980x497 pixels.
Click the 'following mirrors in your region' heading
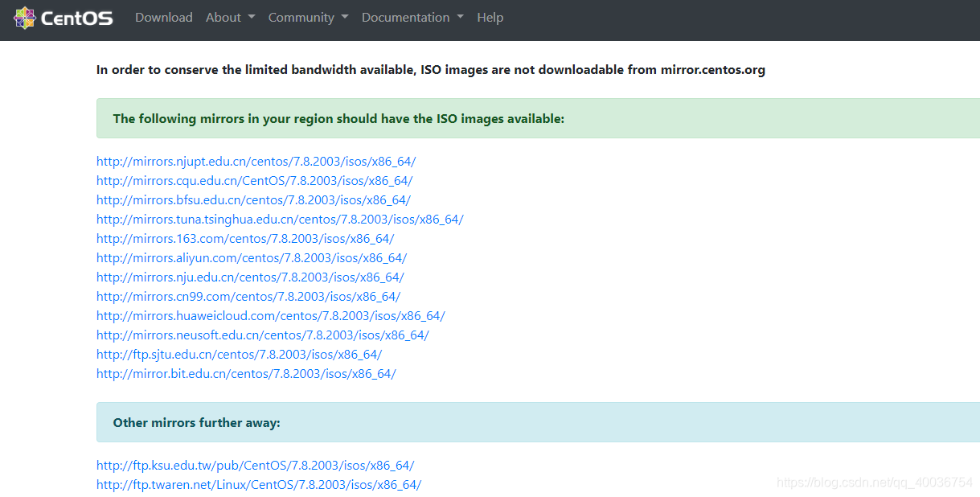click(x=338, y=119)
